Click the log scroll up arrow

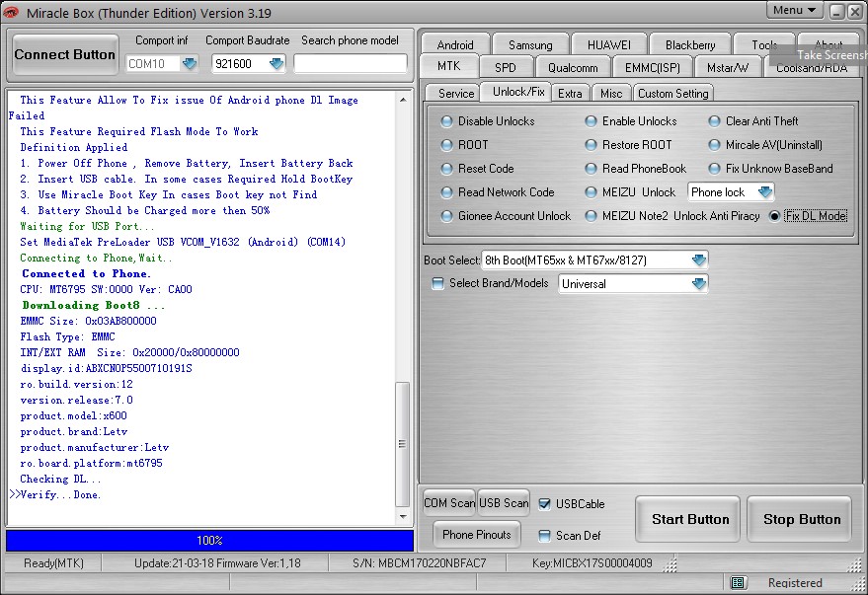pos(403,100)
